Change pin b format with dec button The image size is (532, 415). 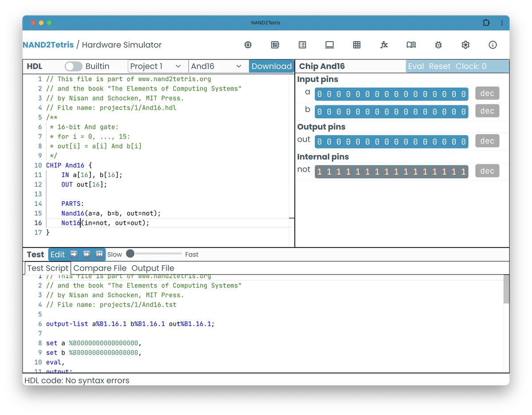(487, 111)
